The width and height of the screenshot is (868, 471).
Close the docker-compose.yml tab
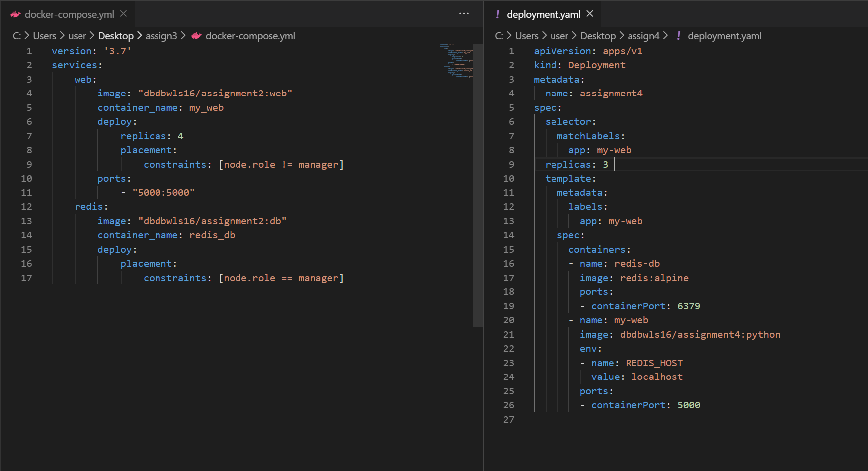124,14
